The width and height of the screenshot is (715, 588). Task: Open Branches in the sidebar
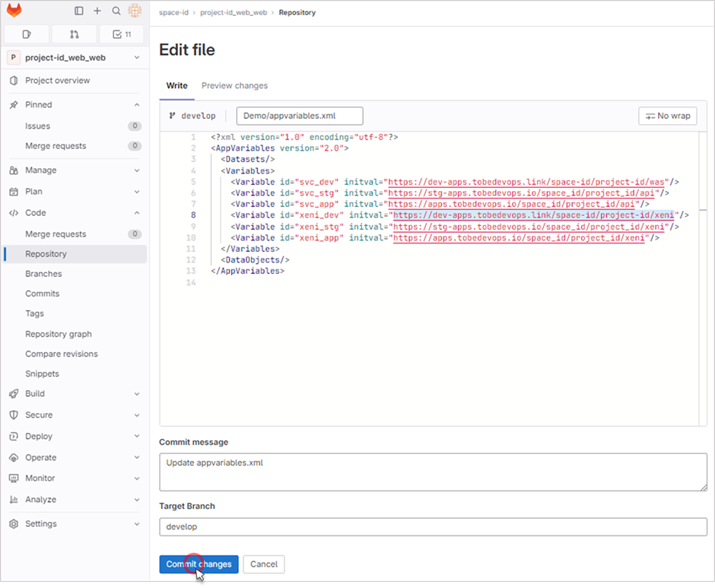75,274
